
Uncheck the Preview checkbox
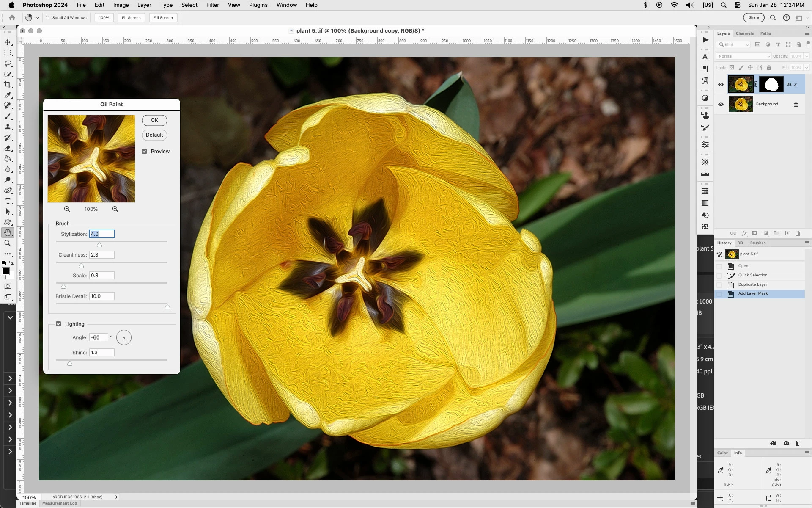tap(144, 152)
